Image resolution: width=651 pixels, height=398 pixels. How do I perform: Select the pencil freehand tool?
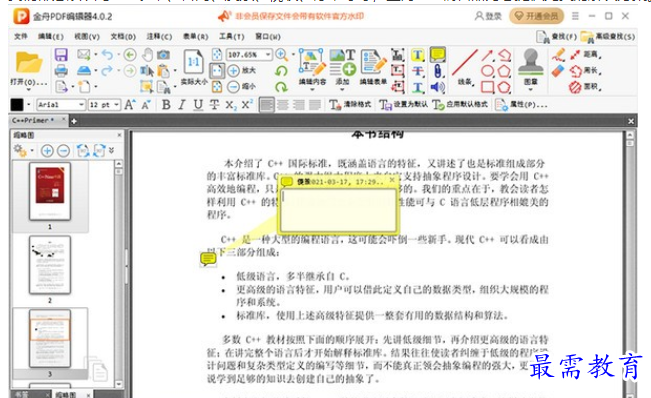(558, 54)
